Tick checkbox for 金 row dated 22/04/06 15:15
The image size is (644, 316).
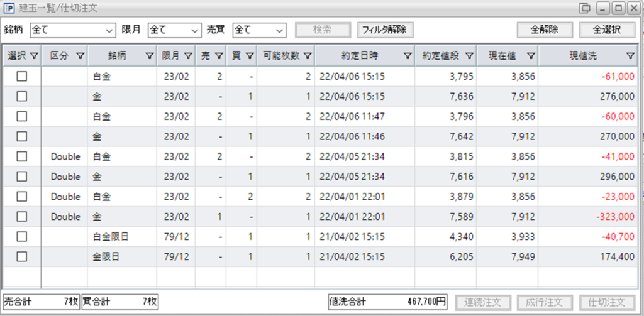coord(22,97)
